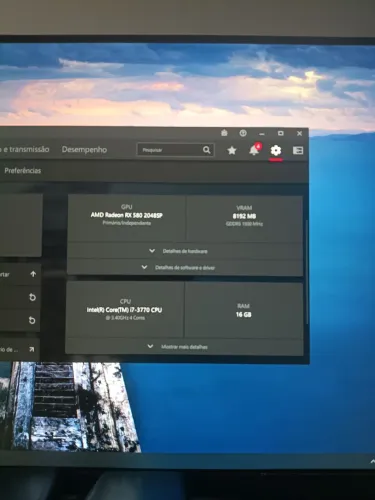Toggle the sidebar panel icon
Screen dimensions: 375x500
tap(298, 150)
